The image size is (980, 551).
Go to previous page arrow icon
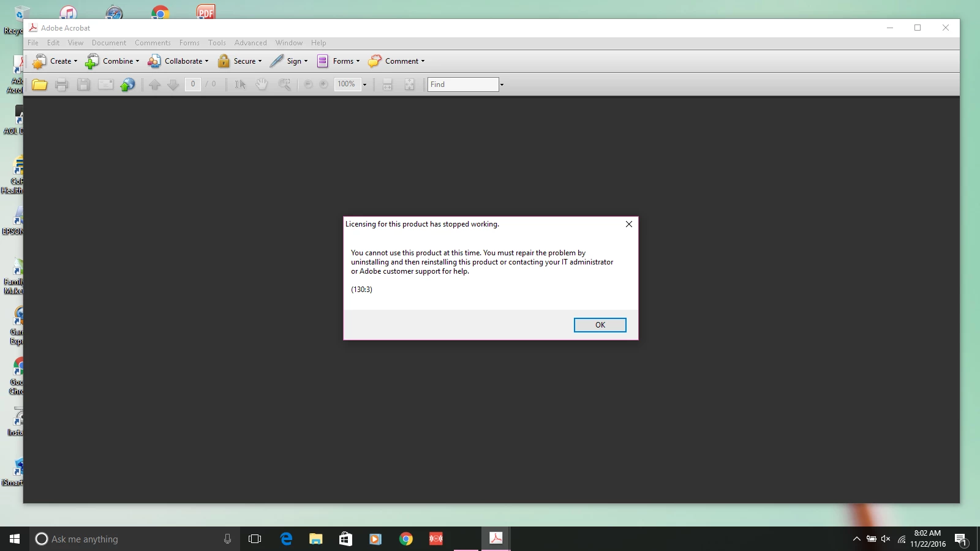pyautogui.click(x=155, y=84)
